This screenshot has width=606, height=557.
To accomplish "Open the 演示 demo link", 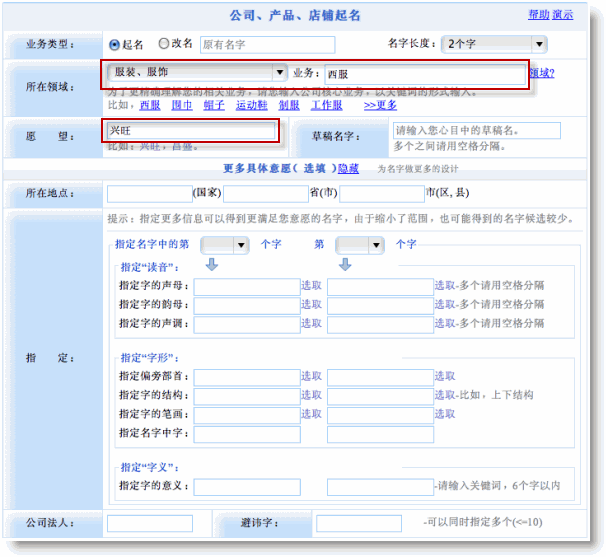I will (x=563, y=15).
